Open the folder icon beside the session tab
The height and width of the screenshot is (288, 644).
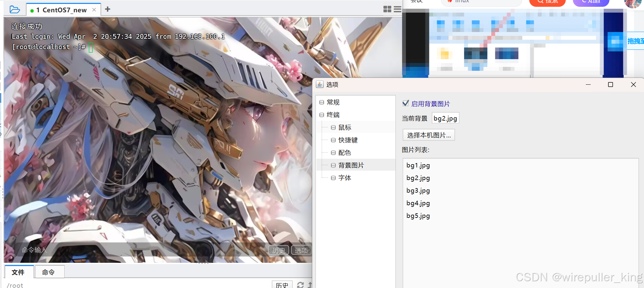pyautogui.click(x=15, y=9)
